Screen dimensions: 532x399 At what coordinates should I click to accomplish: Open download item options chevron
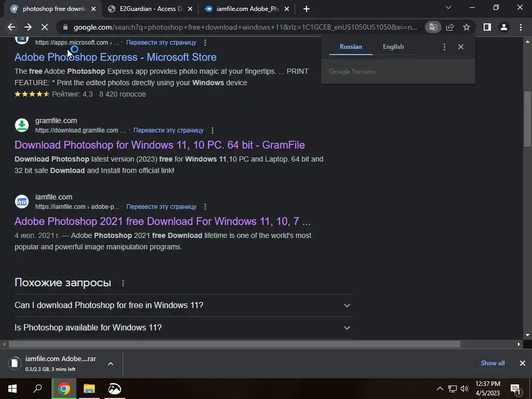coord(111,364)
